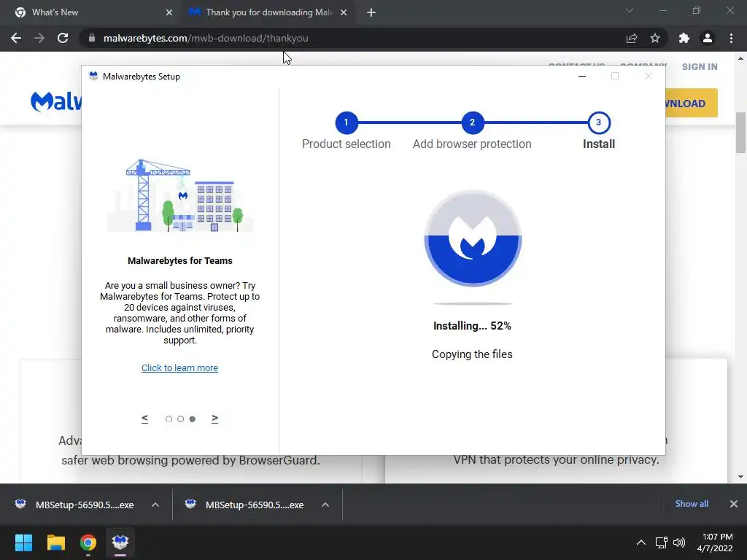Open Chrome three-dot menu
747x560 pixels.
pyautogui.click(x=731, y=38)
